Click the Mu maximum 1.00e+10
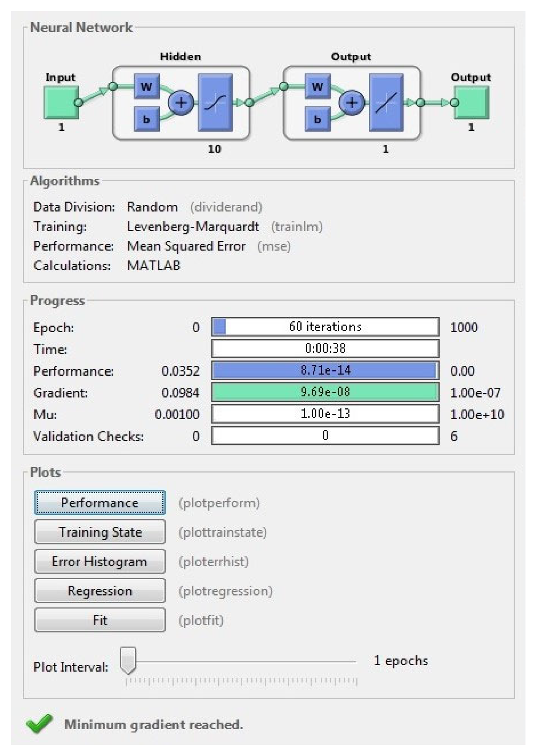 [x=477, y=414]
